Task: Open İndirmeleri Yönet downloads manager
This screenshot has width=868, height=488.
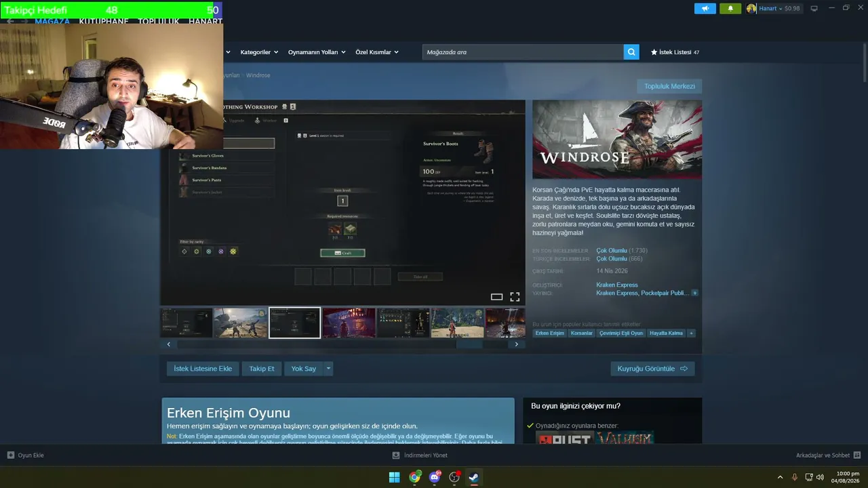Action: click(x=426, y=455)
